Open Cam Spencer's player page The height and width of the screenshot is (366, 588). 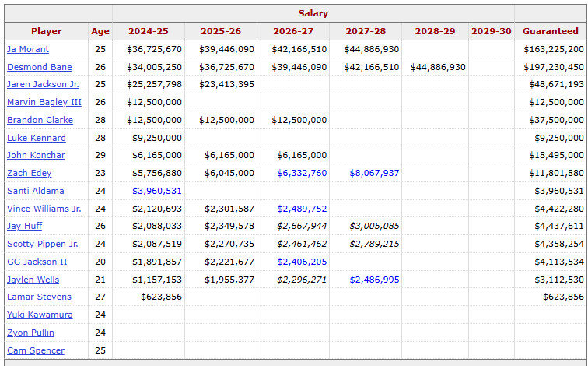pos(36,350)
